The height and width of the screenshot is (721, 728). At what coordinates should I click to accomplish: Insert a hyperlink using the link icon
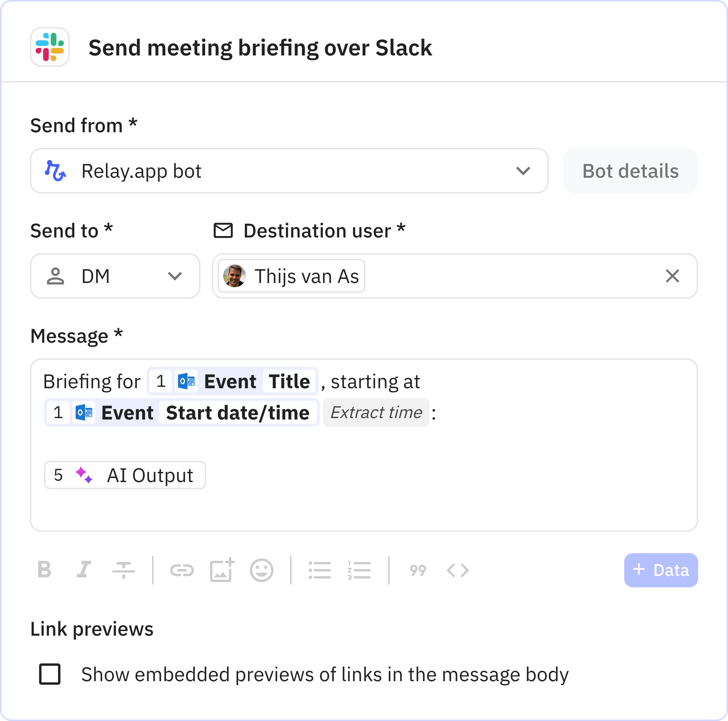point(182,570)
